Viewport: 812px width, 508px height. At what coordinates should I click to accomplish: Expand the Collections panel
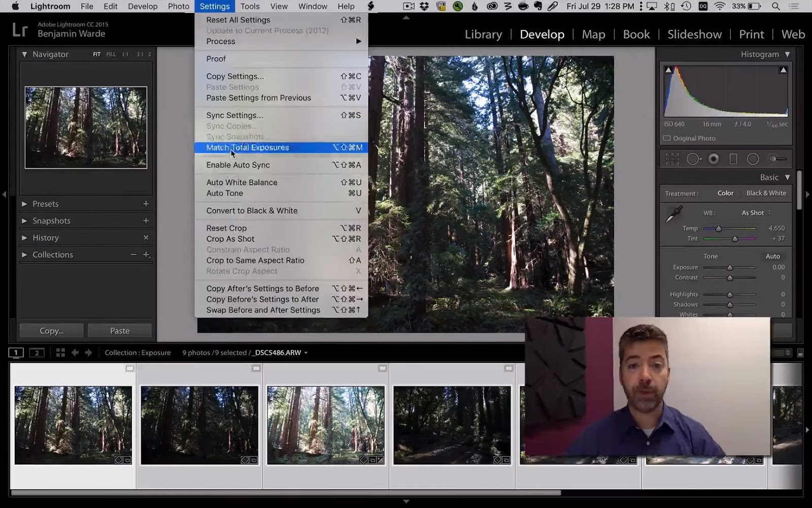coord(24,255)
